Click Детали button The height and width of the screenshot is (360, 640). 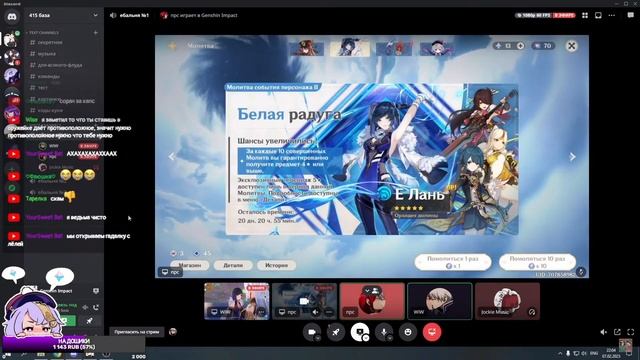tap(233, 265)
